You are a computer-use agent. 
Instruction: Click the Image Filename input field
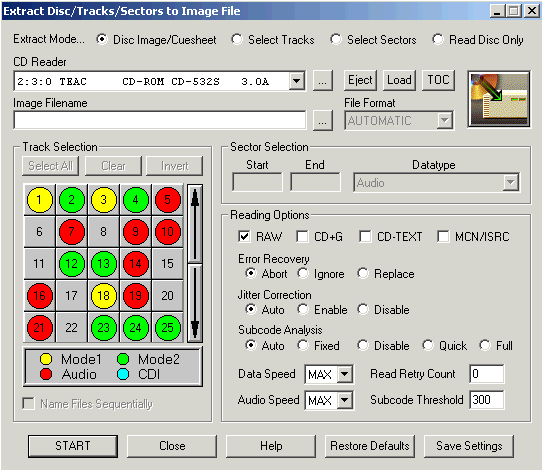(x=160, y=120)
